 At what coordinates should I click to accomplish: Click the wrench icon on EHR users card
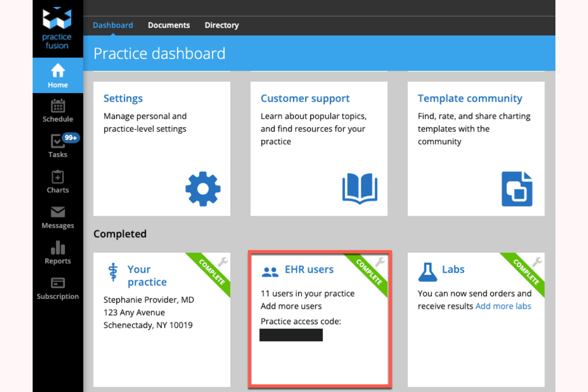click(380, 261)
